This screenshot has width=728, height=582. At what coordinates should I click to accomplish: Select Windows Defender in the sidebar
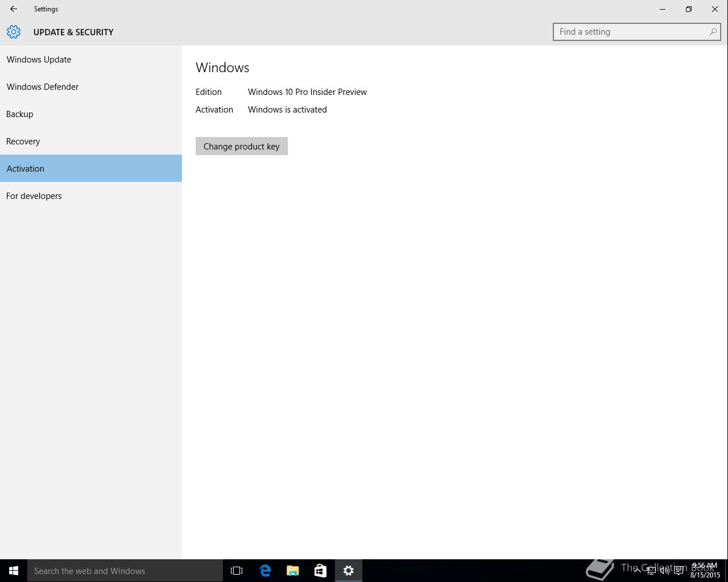click(91, 86)
